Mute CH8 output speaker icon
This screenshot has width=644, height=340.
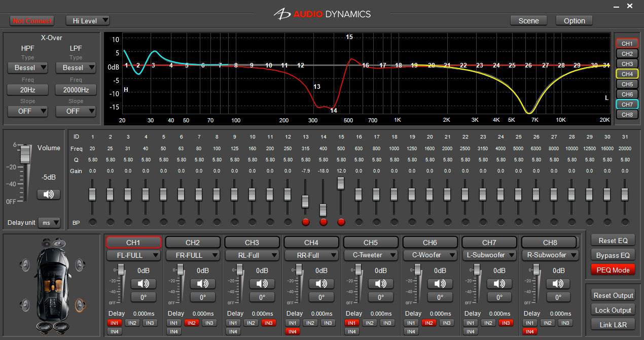pos(559,284)
